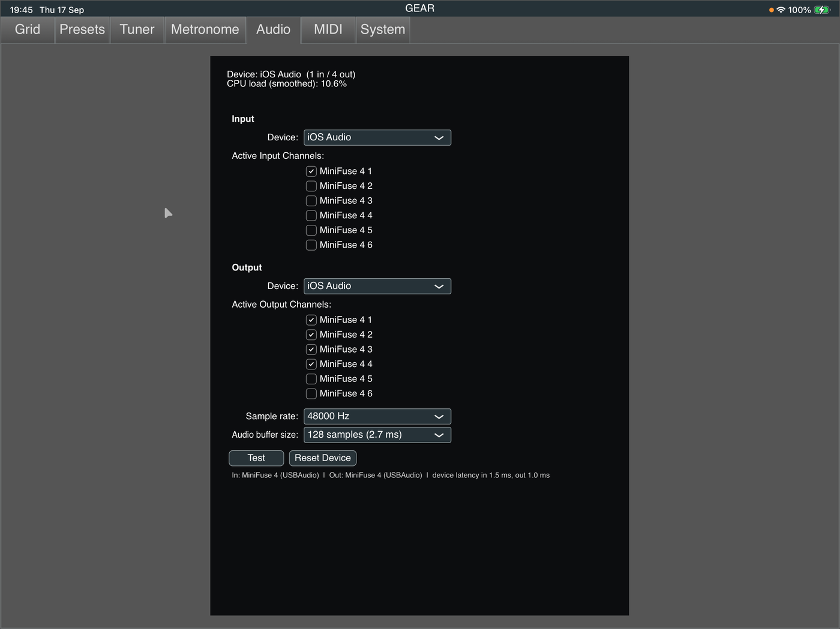The image size is (840, 629).
Task: Tap the 19:45 clock in status bar
Action: [x=21, y=10]
